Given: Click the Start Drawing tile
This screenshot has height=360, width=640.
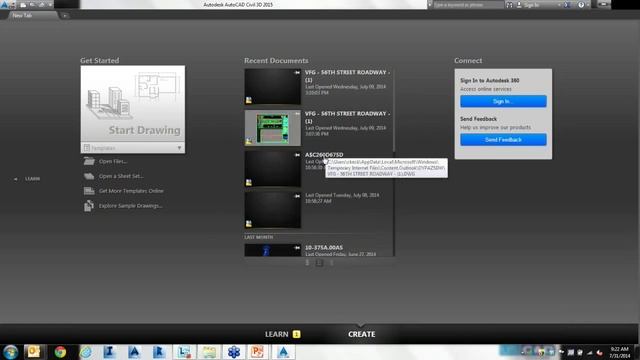Looking at the screenshot, I should [x=133, y=104].
